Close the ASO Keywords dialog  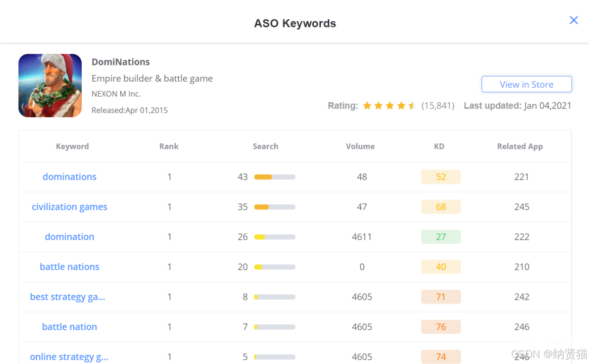[x=574, y=20]
